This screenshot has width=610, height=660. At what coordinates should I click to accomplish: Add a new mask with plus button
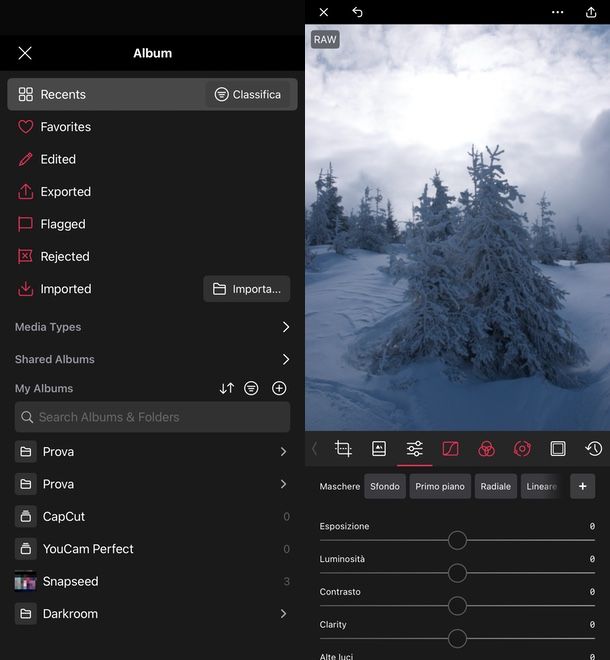pyautogui.click(x=583, y=486)
